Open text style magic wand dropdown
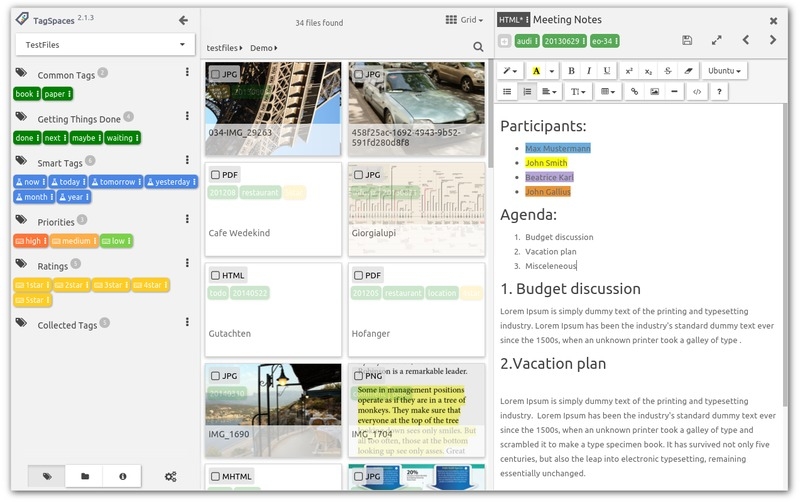This screenshot has height=502, width=800. point(510,71)
